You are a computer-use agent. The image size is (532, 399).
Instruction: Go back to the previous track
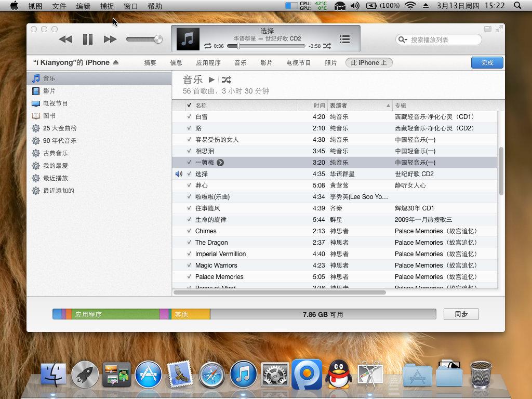65,39
